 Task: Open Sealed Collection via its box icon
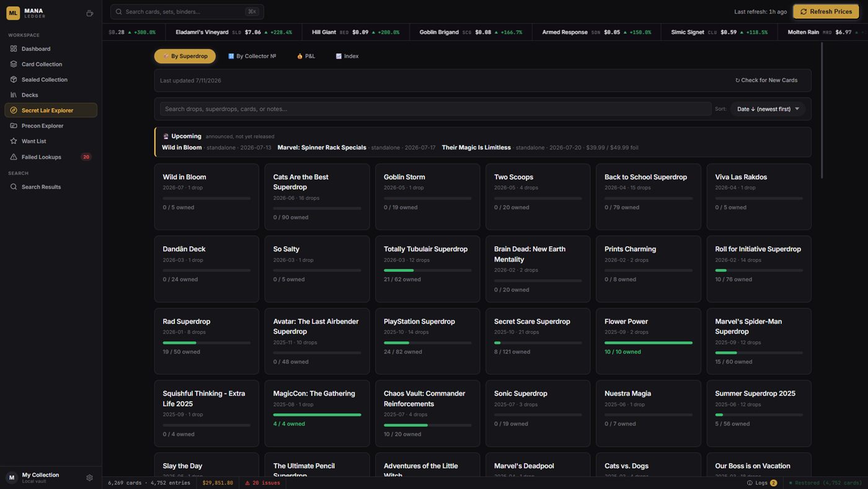point(14,79)
